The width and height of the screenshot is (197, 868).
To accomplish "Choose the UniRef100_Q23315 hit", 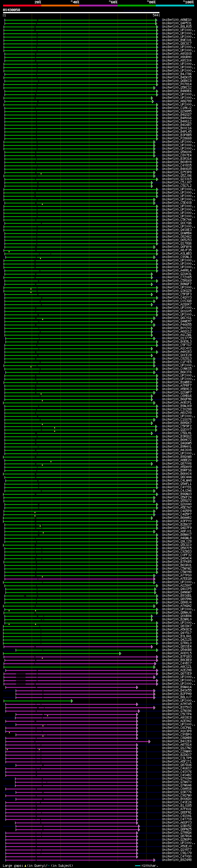I will click(x=177, y=179).
